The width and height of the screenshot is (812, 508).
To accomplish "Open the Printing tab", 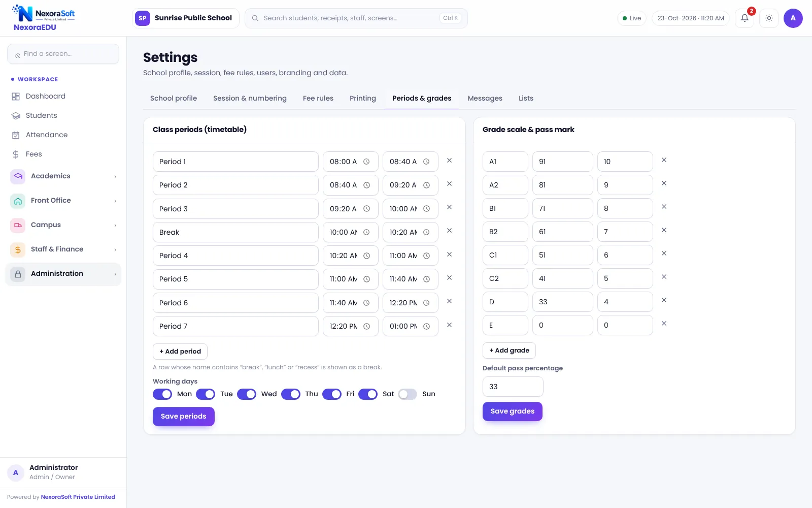I will pos(363,98).
